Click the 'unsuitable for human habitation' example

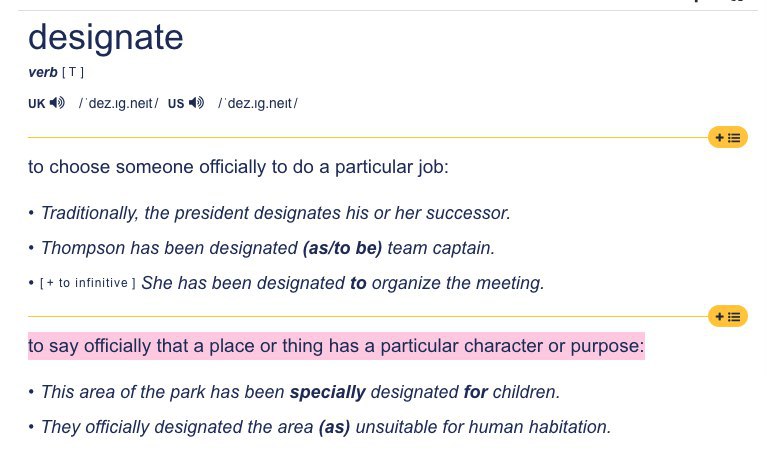coord(326,427)
